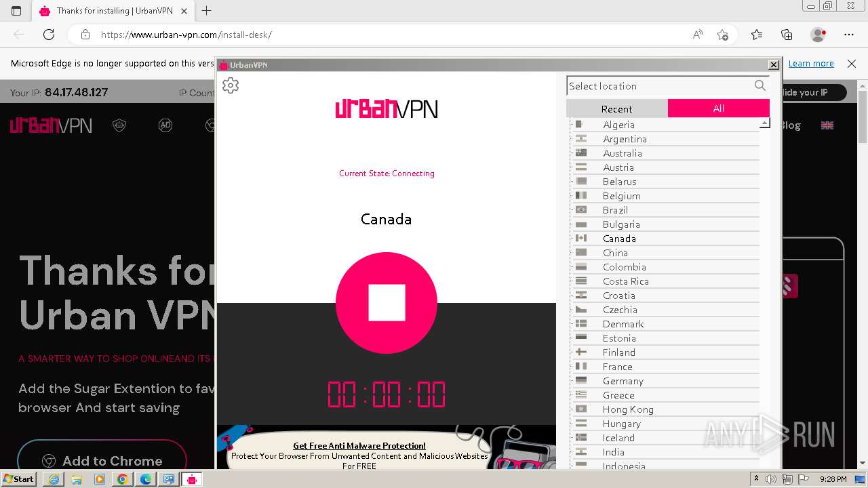Click the search magnifier in Select location
Viewport: 868px width, 488px height.
click(x=760, y=85)
